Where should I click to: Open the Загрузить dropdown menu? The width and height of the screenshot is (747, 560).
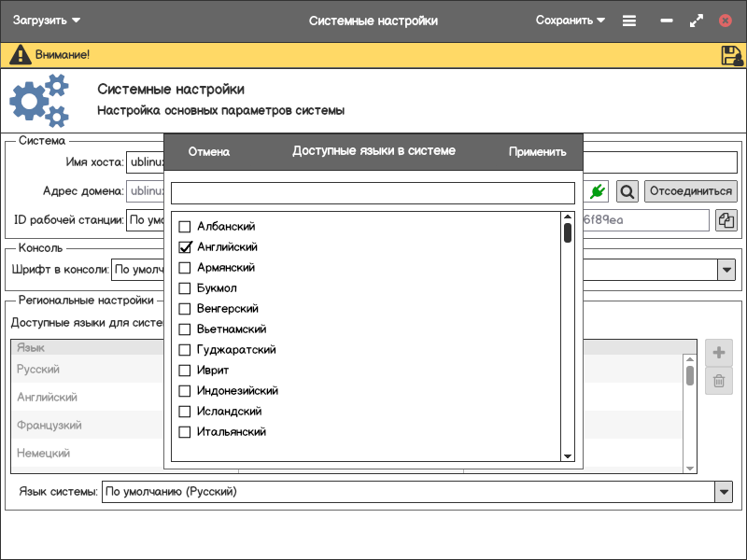pyautogui.click(x=47, y=21)
